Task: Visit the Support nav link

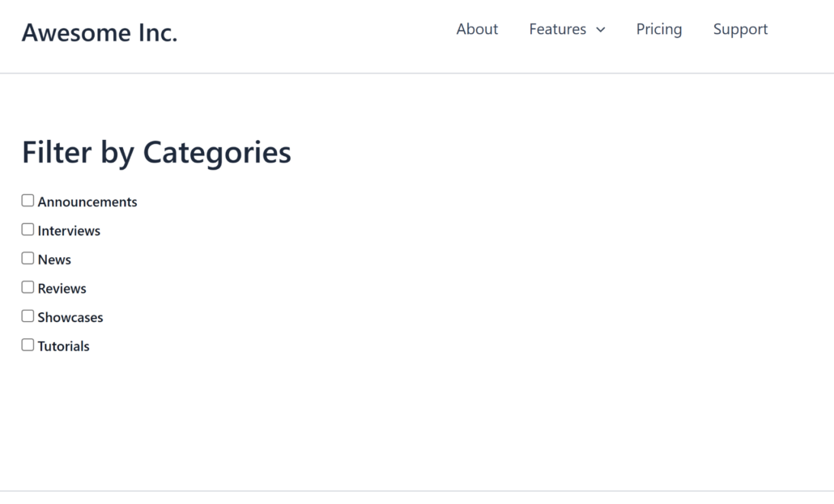Action: (x=740, y=29)
